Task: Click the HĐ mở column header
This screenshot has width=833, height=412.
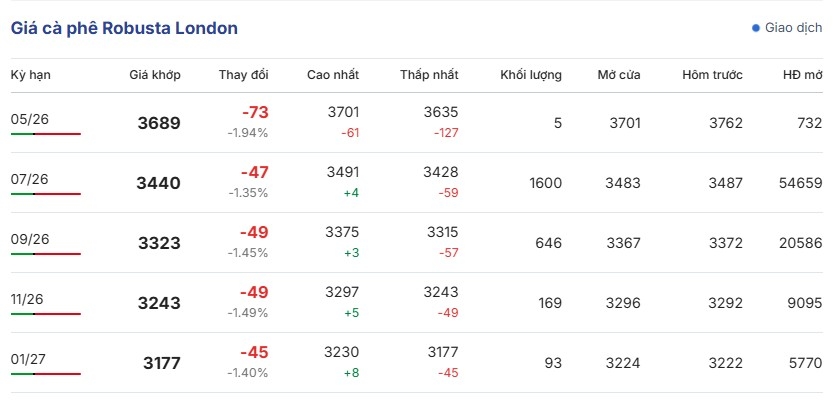Action: point(802,75)
